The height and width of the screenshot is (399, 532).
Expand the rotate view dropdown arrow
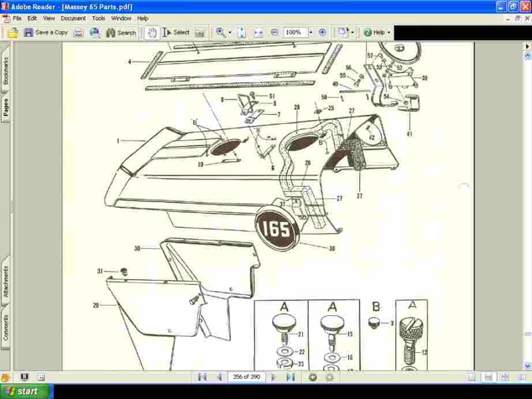(x=352, y=33)
